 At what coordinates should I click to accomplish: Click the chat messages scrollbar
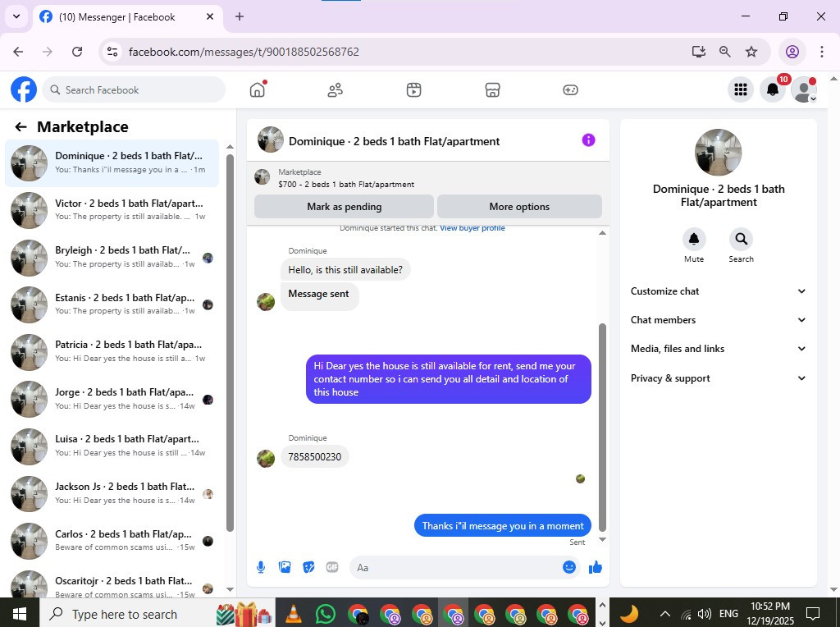(x=602, y=426)
